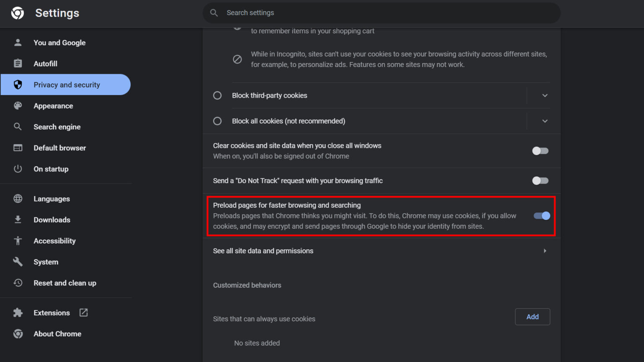Select the Search engine magnifier icon

(18, 127)
